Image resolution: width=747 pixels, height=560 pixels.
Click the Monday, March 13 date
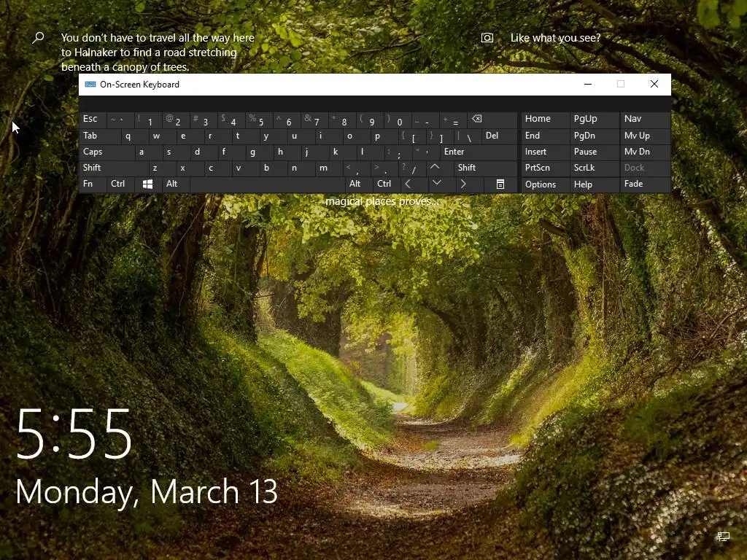click(x=147, y=492)
